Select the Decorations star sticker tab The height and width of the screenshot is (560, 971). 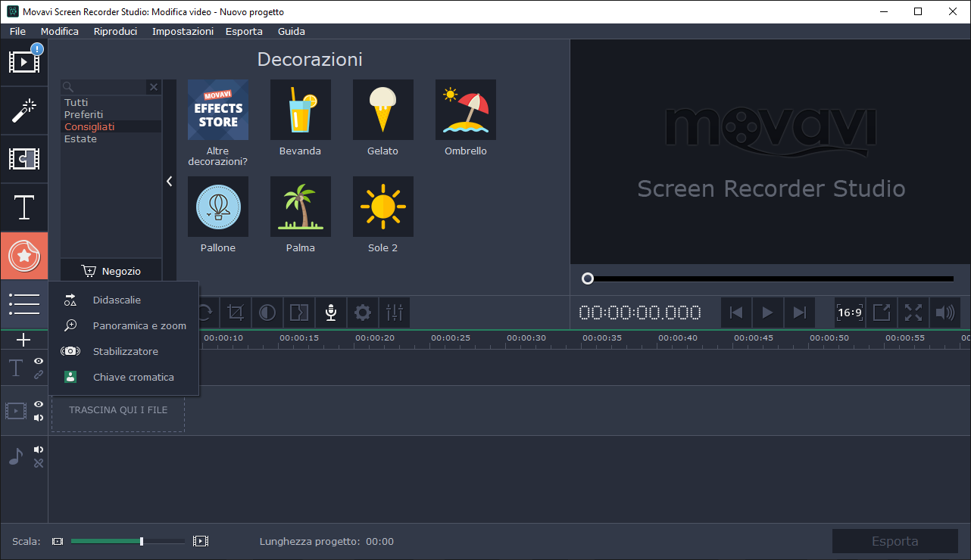(x=24, y=256)
